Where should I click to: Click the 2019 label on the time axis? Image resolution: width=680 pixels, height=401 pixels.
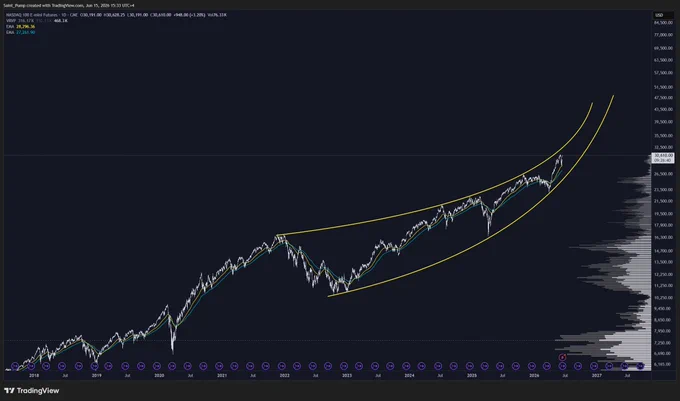pyautogui.click(x=96, y=375)
